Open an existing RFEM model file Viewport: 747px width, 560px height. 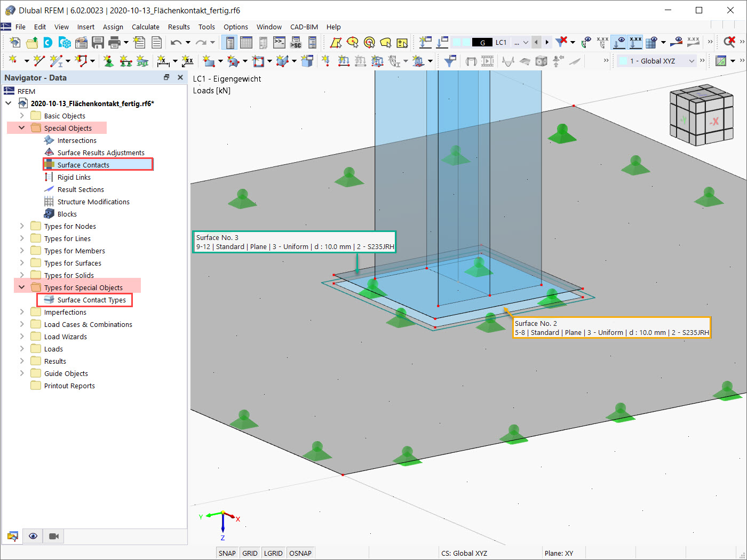click(x=32, y=42)
